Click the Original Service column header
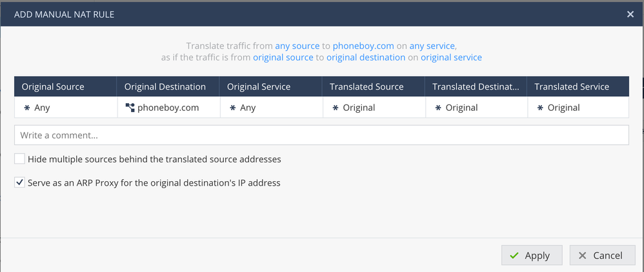644x272 pixels. point(271,86)
